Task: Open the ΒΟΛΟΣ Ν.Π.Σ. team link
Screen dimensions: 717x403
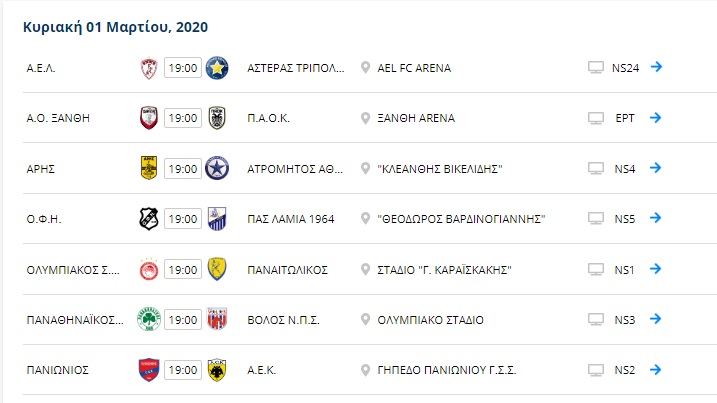Action: pos(284,320)
